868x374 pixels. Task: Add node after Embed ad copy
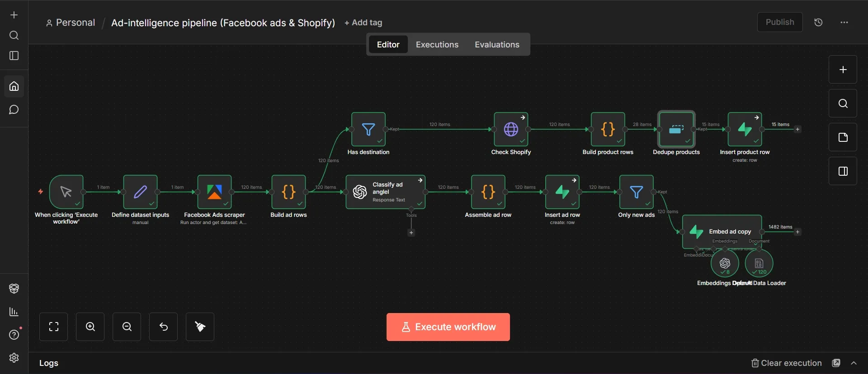click(x=797, y=232)
